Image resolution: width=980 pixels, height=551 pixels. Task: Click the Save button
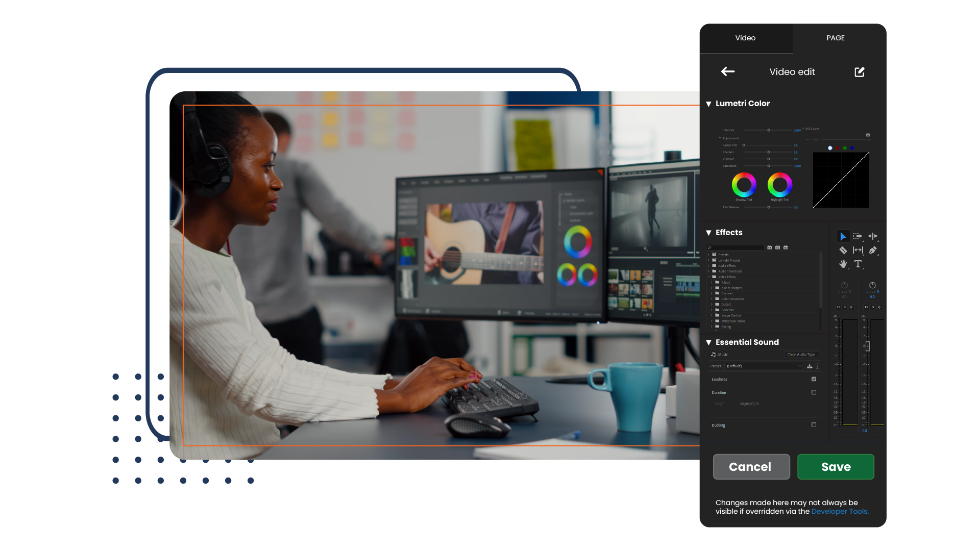[836, 467]
